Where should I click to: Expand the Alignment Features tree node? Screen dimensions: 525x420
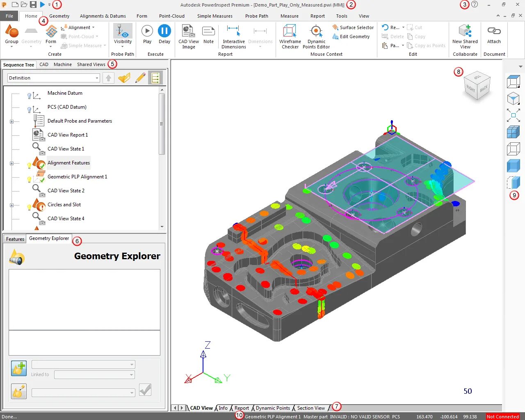(11, 163)
